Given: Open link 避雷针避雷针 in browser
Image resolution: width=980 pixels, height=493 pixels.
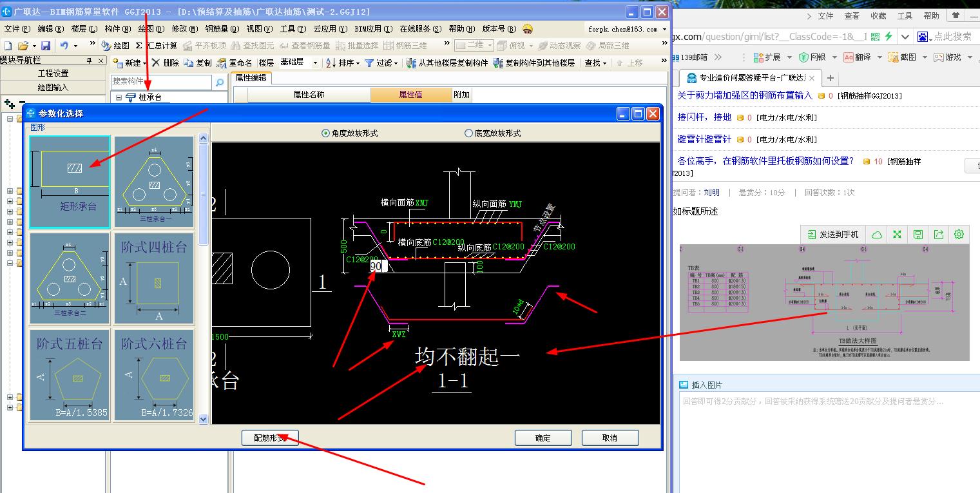Looking at the screenshot, I should [x=704, y=139].
